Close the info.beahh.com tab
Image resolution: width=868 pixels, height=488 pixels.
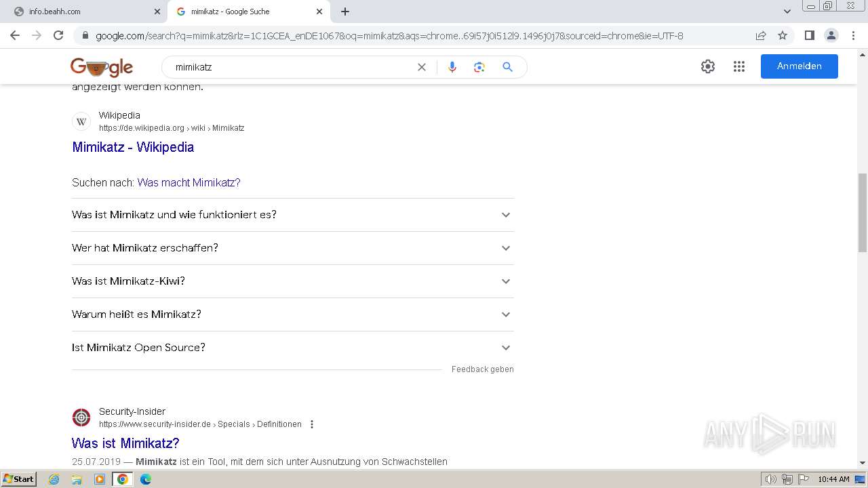(157, 12)
